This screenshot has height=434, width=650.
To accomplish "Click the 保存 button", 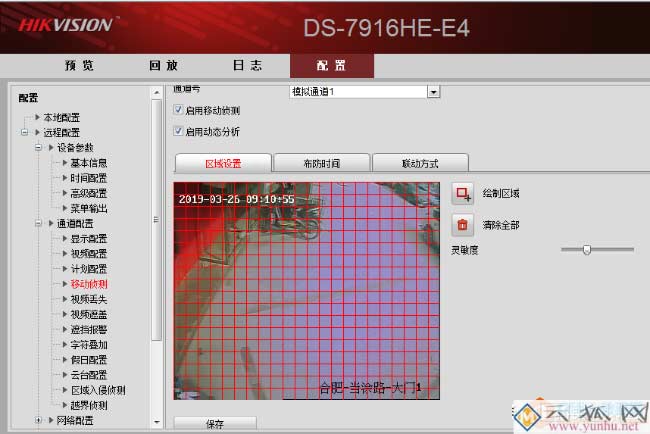I will pyautogui.click(x=215, y=423).
